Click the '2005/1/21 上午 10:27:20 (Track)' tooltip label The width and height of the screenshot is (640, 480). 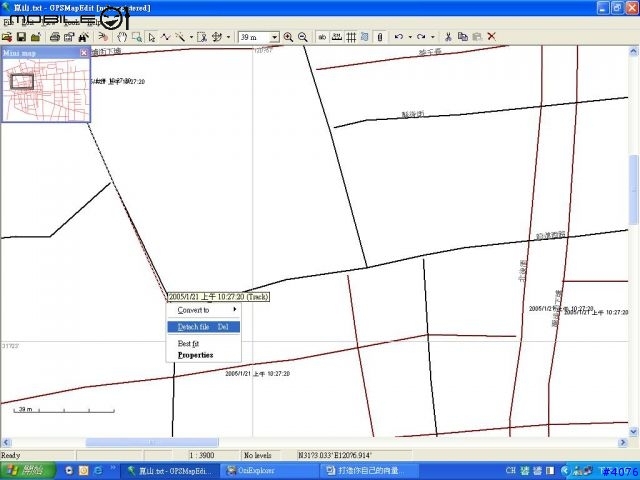pyautogui.click(x=218, y=297)
